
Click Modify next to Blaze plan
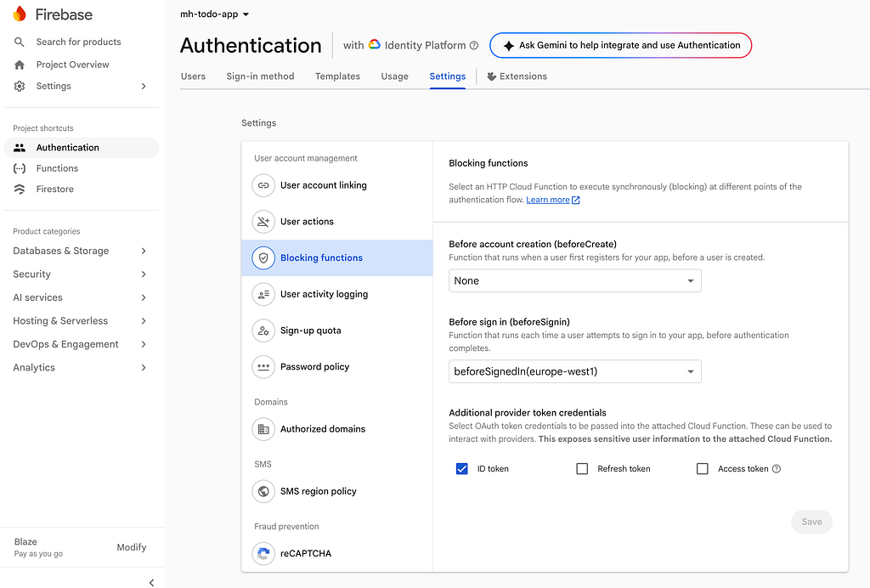(x=132, y=547)
